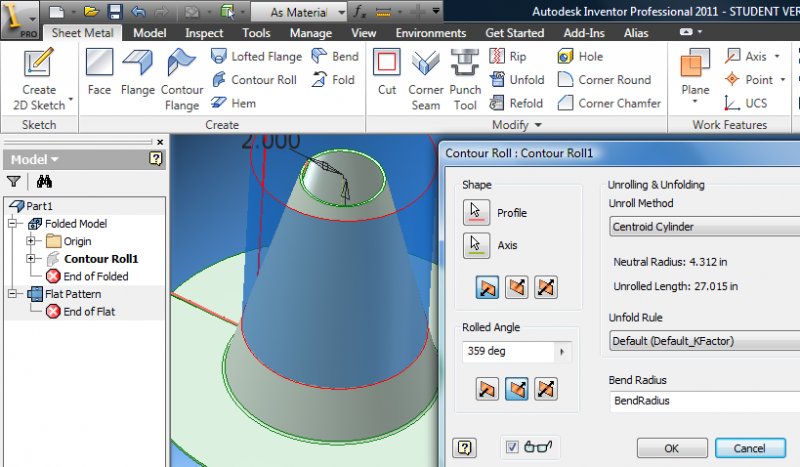Image resolution: width=800 pixels, height=467 pixels.
Task: Open file using folder icon
Action: coord(91,11)
